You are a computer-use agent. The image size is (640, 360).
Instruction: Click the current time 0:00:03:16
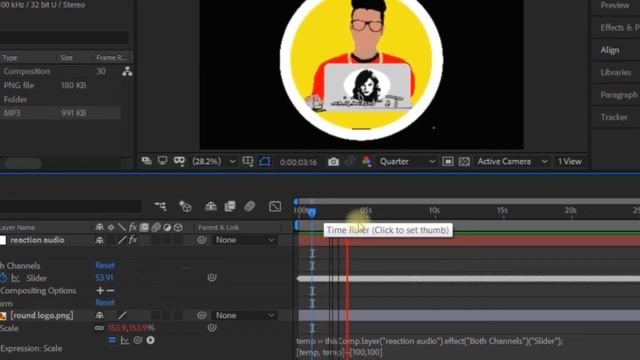[x=298, y=162]
